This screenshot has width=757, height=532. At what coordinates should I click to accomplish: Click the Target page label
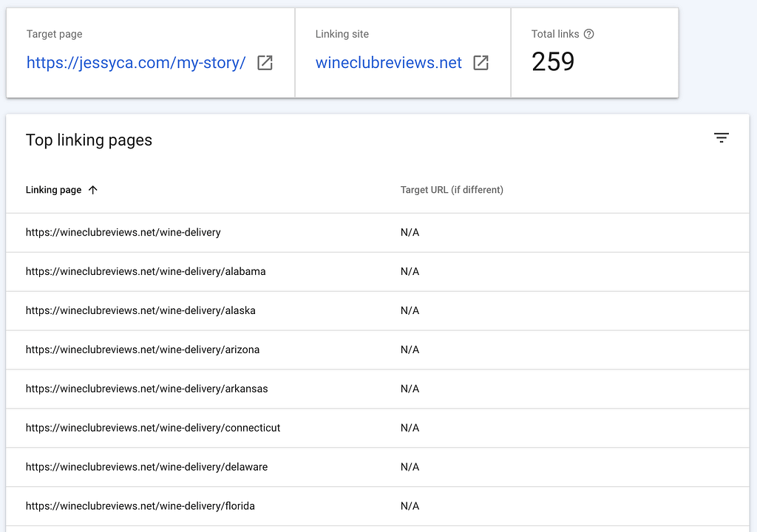point(55,34)
